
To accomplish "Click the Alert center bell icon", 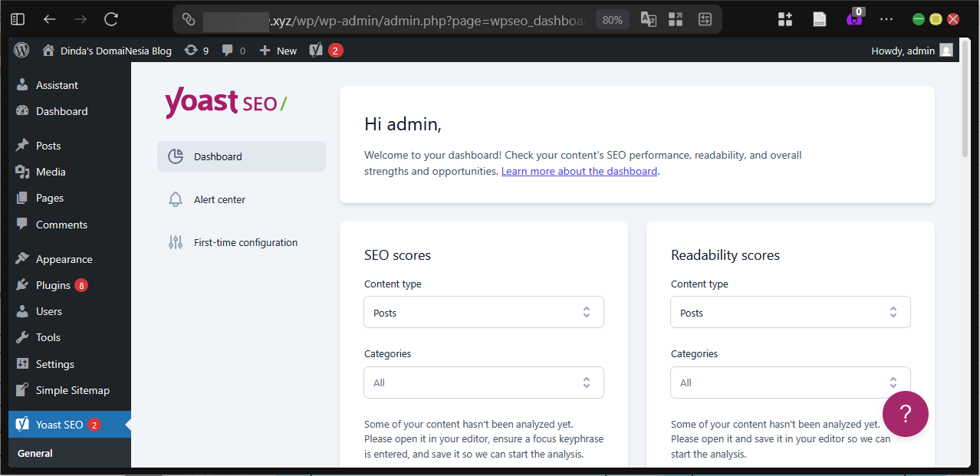I will (x=175, y=199).
